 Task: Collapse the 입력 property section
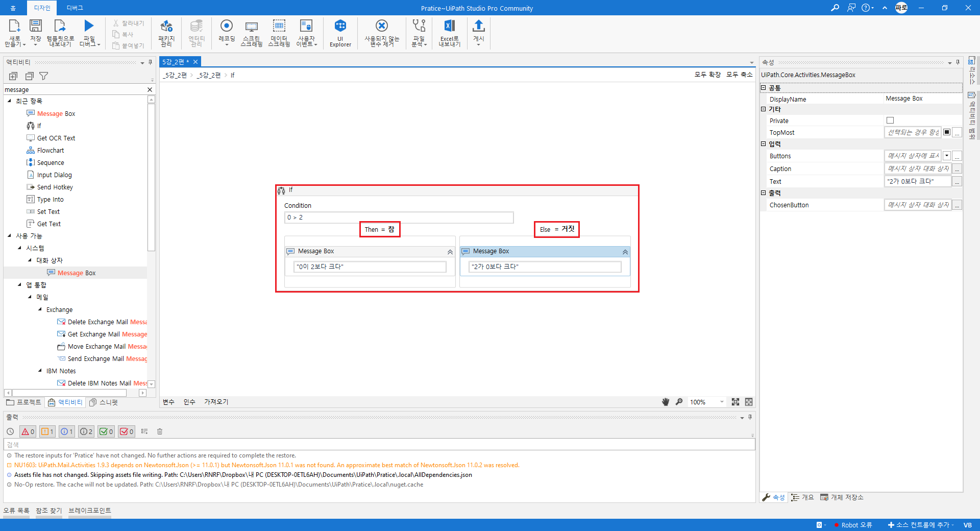[764, 144]
